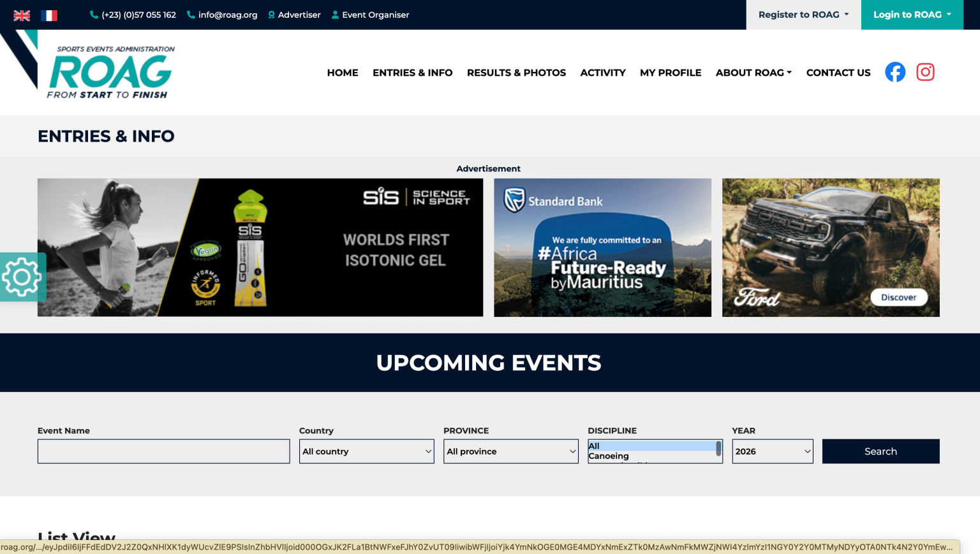Expand the About ROAG menu
This screenshot has height=554, width=980.
tap(754, 73)
